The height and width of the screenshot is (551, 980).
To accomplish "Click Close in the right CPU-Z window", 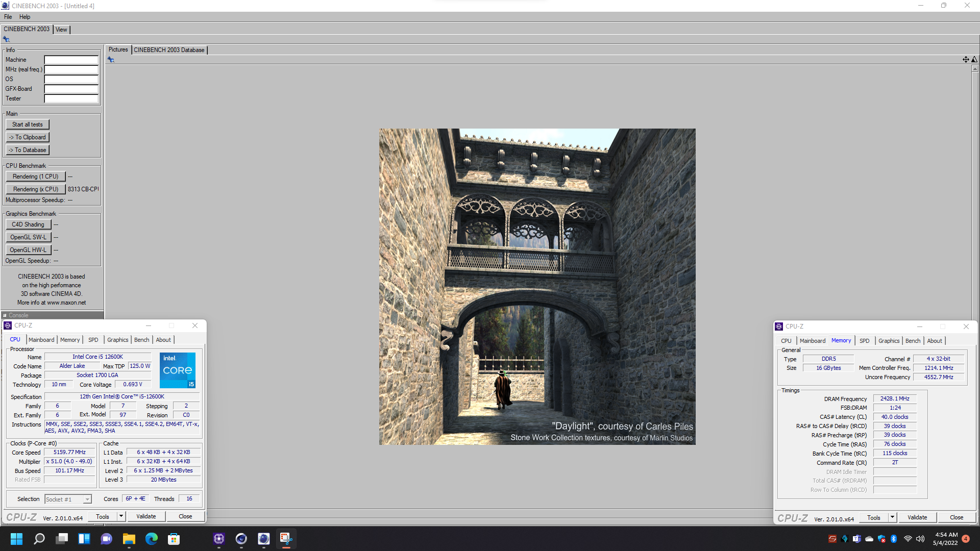I will [957, 517].
